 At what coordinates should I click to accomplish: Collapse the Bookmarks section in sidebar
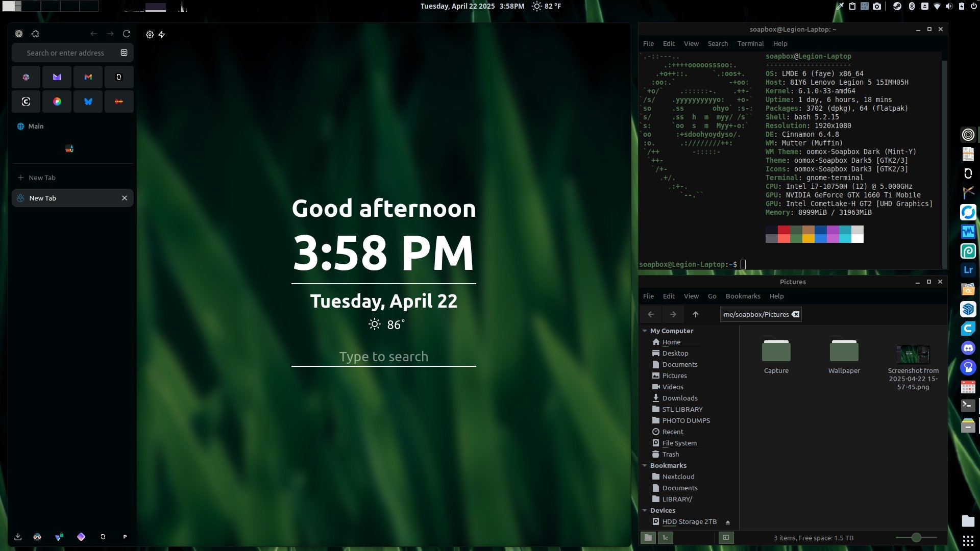click(x=645, y=465)
